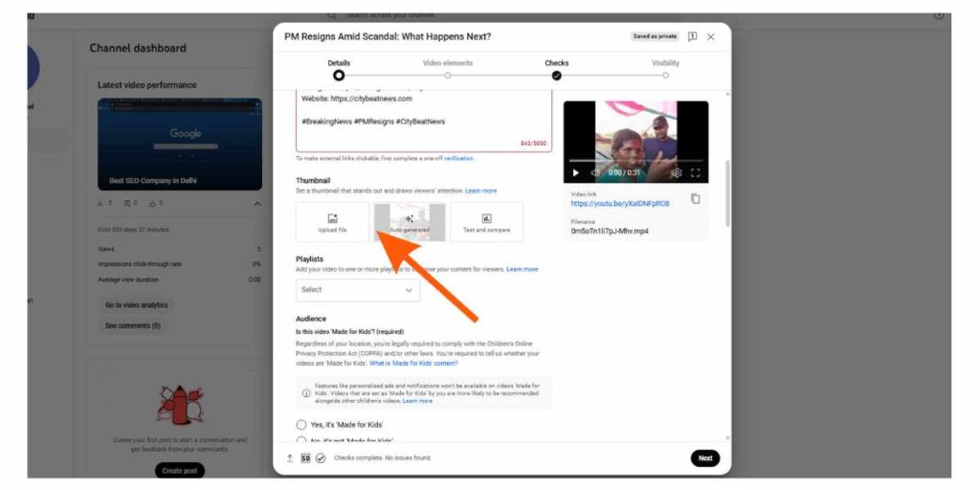Select 'Yes, it's Made for Kids' radio button
Viewport: 980px width, 490px height.
(x=301, y=425)
